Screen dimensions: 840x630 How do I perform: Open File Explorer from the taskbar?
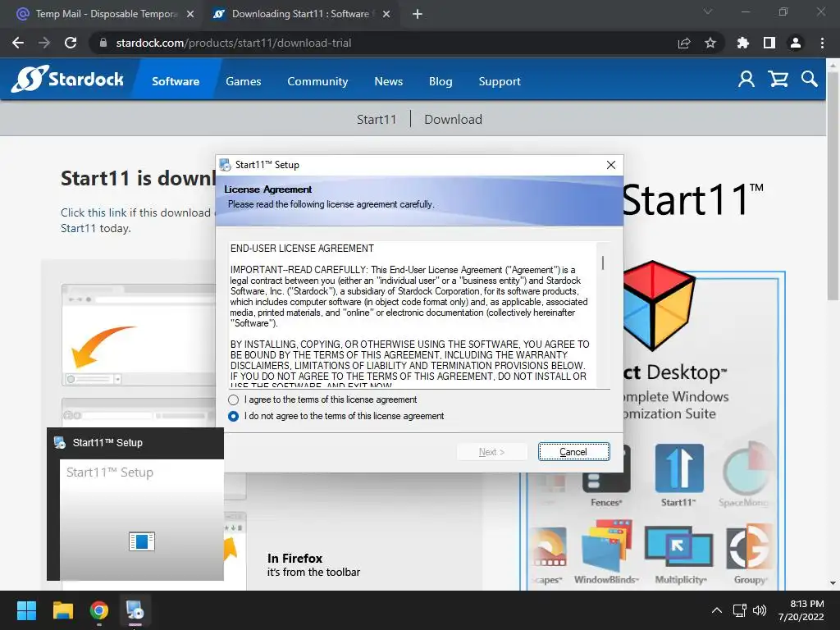point(62,610)
